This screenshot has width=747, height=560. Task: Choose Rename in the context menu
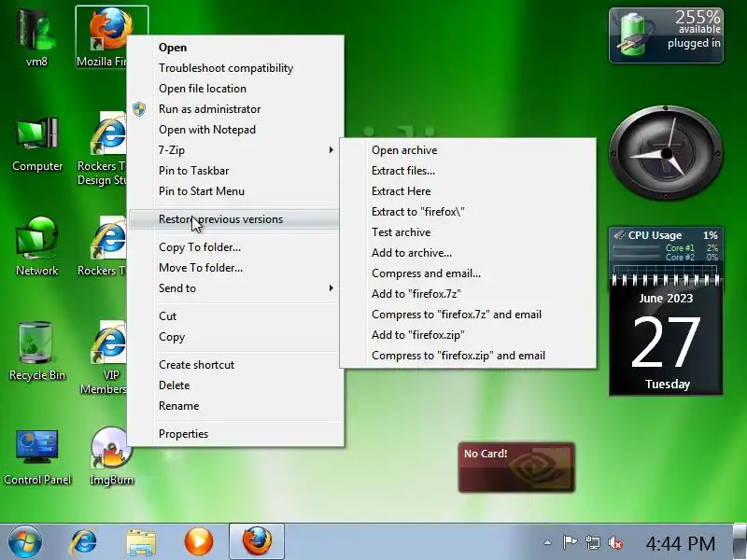click(236, 406)
